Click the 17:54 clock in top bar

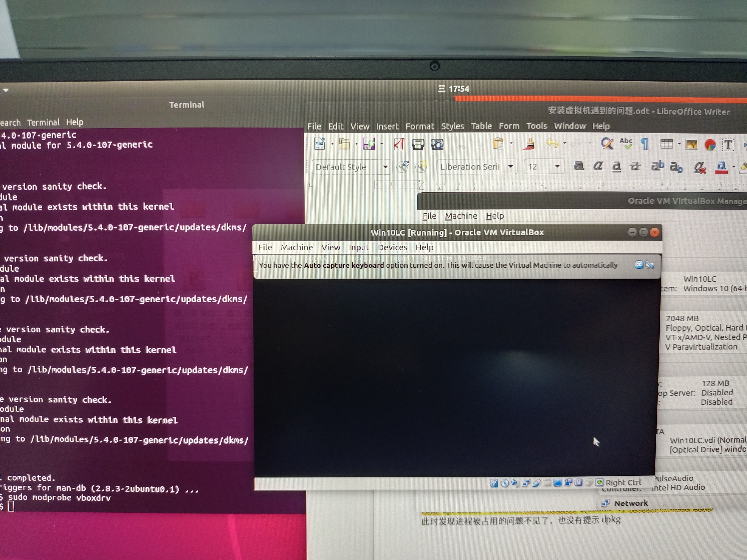point(459,89)
